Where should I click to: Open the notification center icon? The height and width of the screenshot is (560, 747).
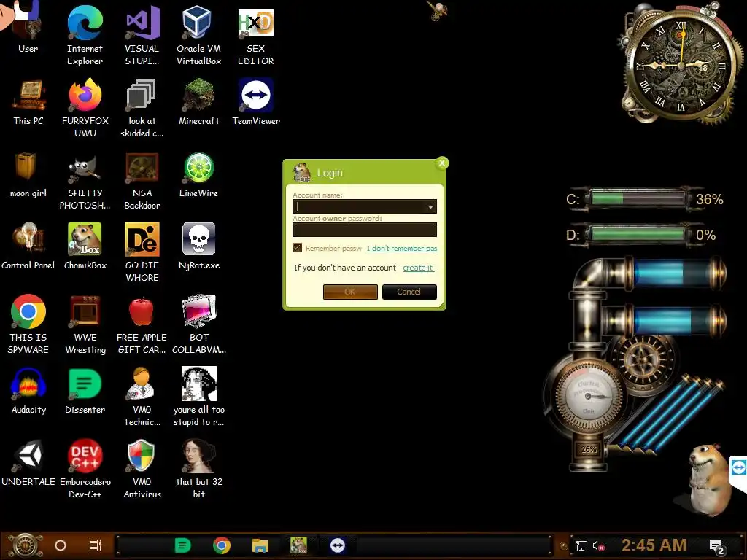tap(716, 546)
